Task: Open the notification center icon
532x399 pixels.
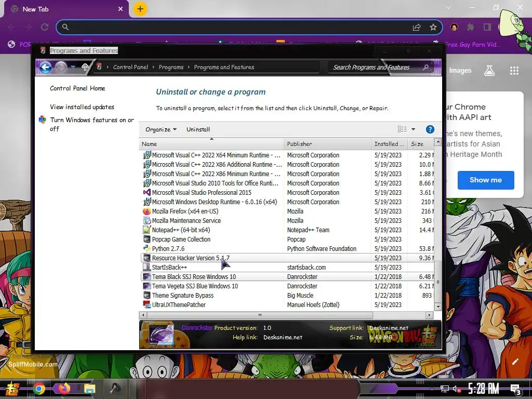Action: coord(516,389)
